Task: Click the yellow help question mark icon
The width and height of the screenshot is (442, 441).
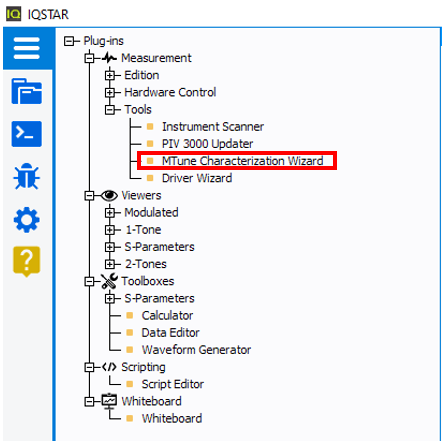Action: pos(27,262)
